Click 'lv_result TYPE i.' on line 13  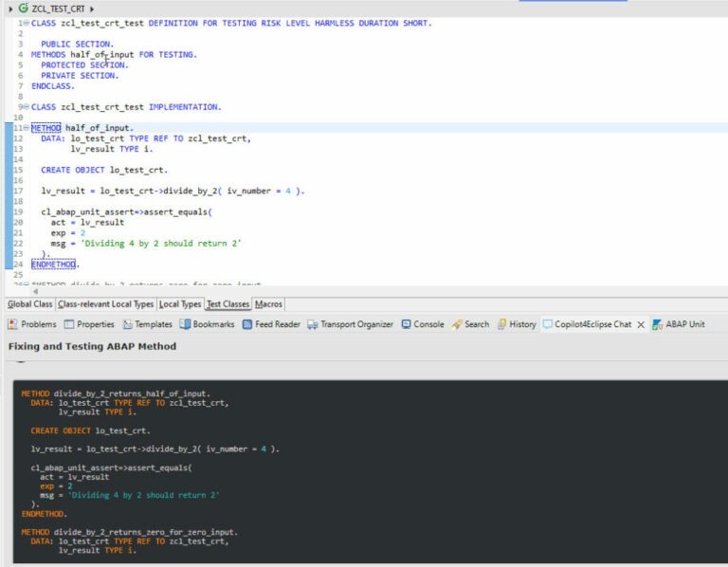pos(112,149)
